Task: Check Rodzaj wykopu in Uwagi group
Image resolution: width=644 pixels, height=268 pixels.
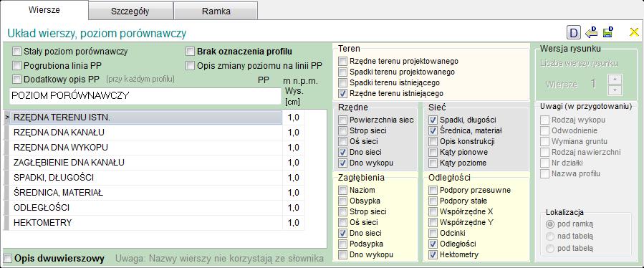Action: (544, 120)
